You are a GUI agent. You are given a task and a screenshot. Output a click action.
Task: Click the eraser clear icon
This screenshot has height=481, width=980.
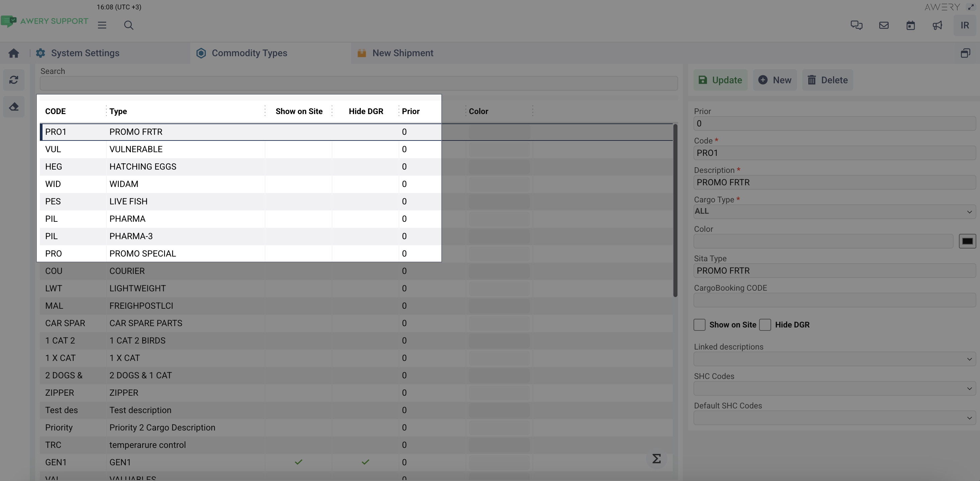14,107
